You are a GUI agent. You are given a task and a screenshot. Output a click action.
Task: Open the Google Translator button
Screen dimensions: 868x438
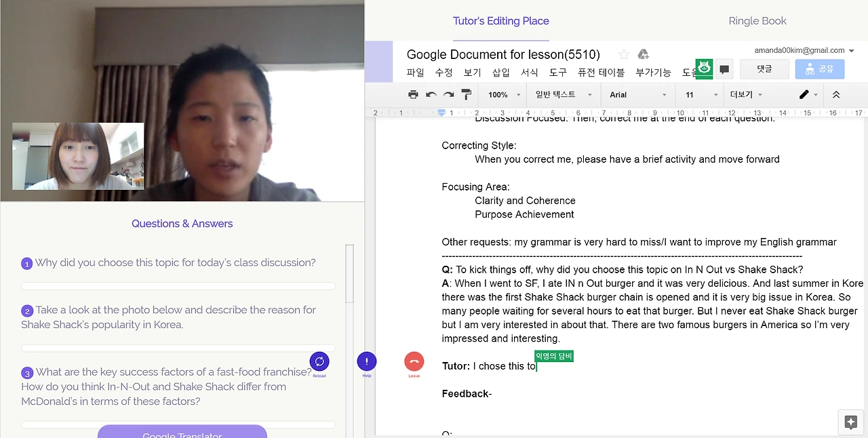click(x=182, y=431)
